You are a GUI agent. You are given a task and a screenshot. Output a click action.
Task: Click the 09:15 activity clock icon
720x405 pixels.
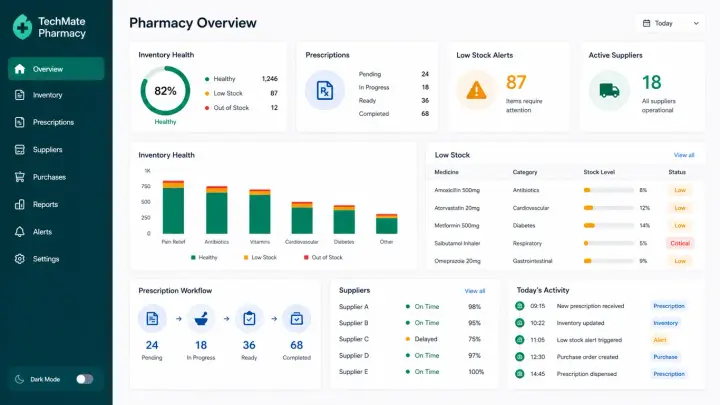[519, 306]
